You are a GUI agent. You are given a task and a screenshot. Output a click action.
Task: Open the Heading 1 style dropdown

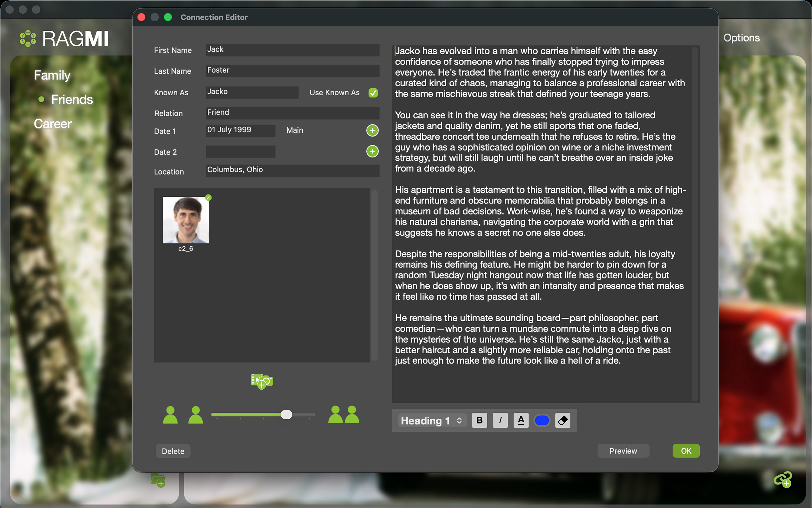coord(432,421)
